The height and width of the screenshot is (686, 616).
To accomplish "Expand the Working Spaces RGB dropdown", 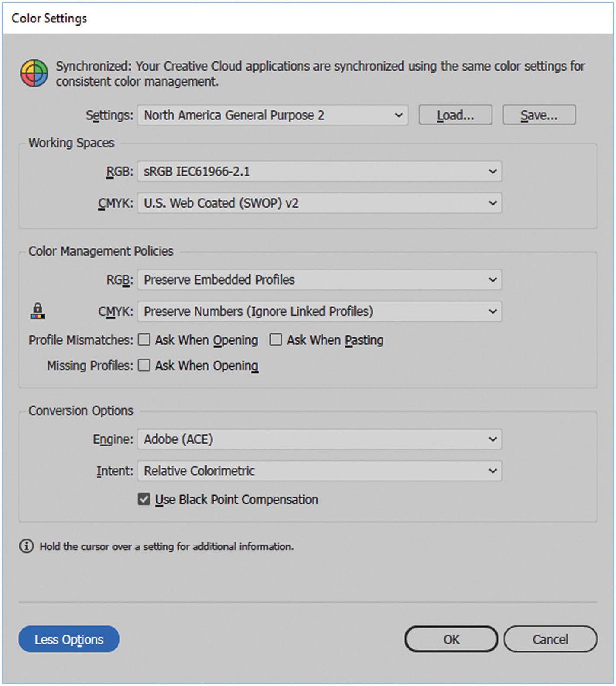I will click(319, 172).
